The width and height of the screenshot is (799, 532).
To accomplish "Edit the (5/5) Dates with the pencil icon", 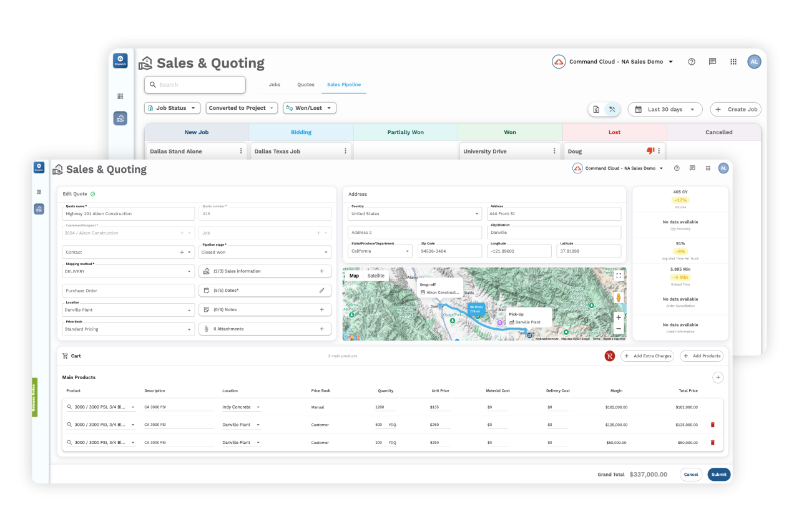I will tap(323, 289).
